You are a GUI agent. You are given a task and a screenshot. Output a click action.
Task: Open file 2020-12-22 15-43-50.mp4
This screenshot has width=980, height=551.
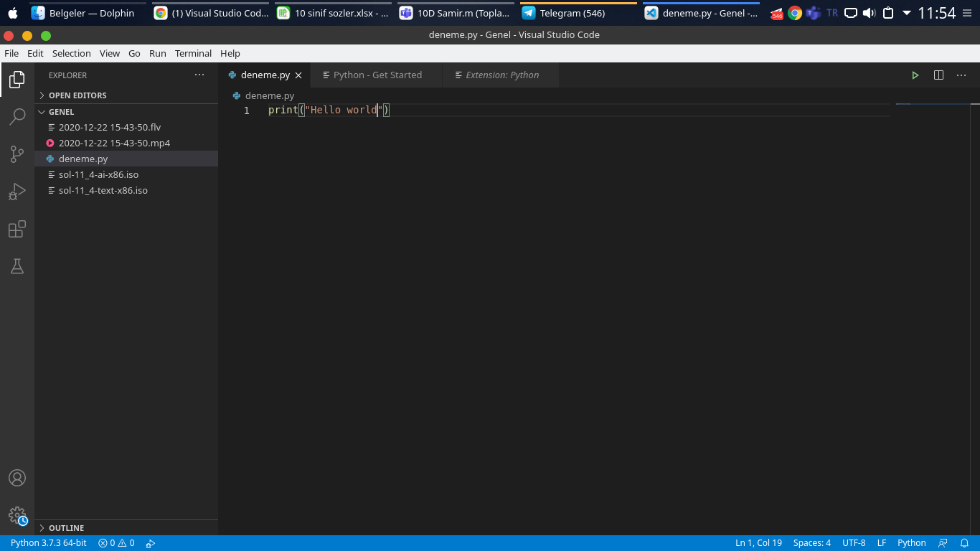126,143
